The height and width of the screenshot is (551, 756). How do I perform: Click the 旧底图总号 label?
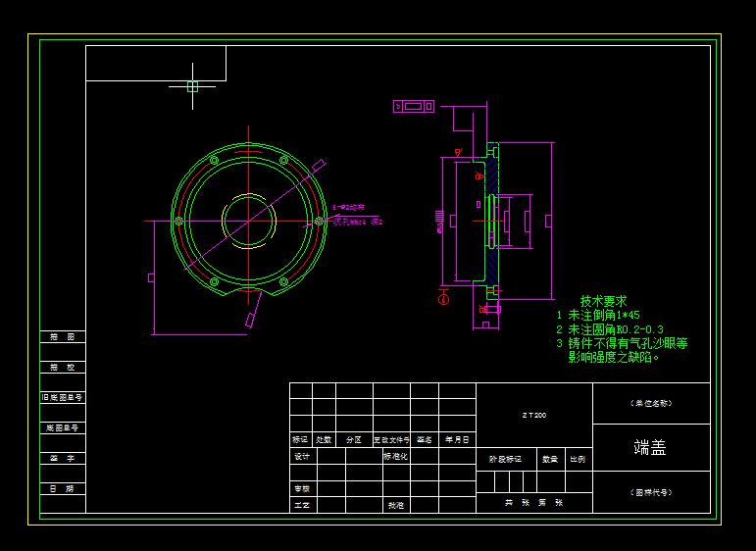tap(62, 398)
